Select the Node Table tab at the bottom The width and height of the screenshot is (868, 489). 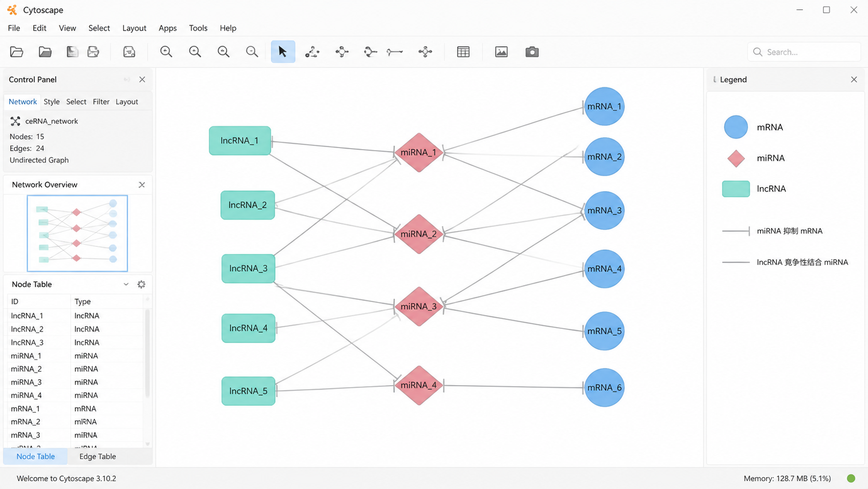pyautogui.click(x=35, y=456)
